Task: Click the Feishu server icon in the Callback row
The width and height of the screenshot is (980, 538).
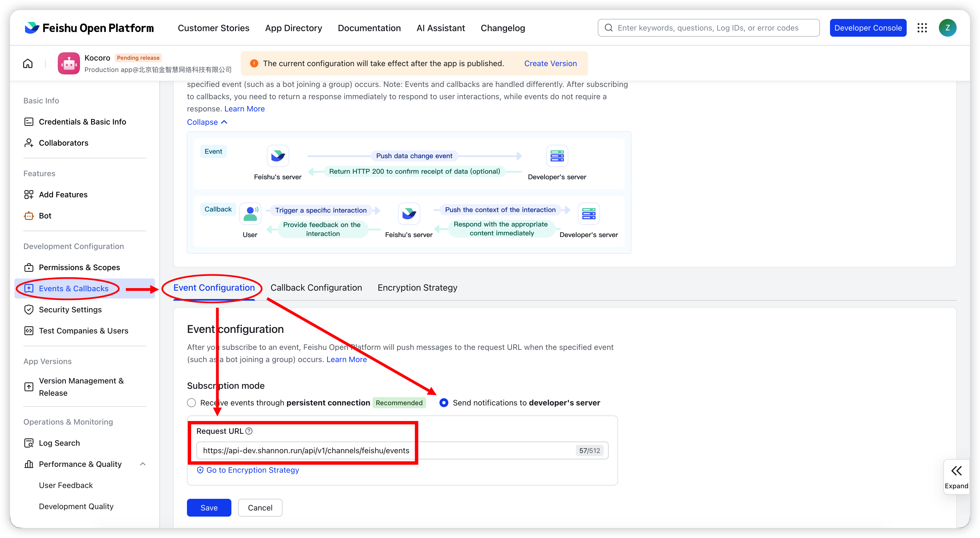Action: tap(409, 214)
